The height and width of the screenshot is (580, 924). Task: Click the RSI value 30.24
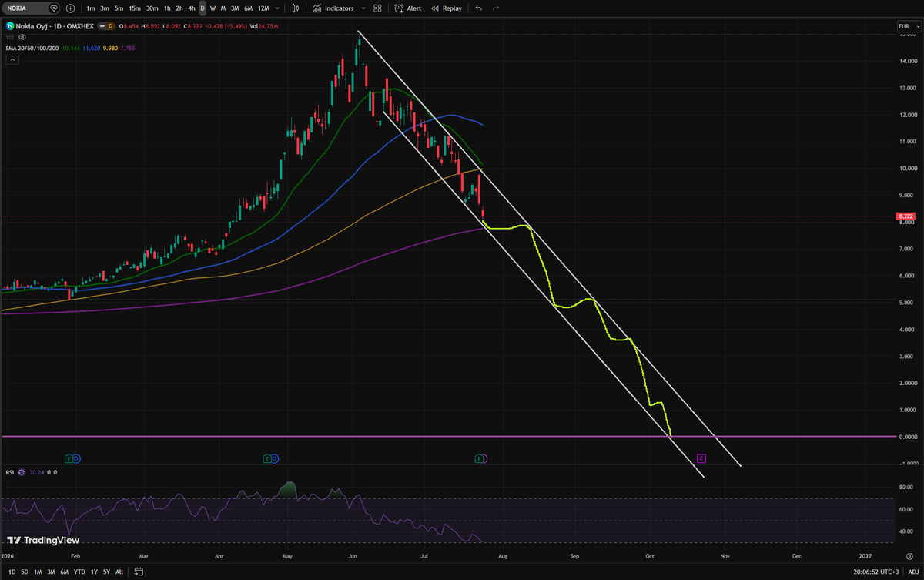tap(35, 472)
